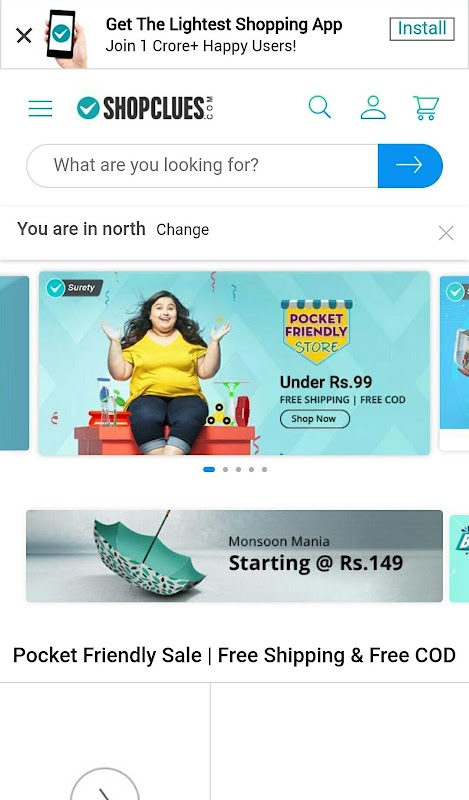Viewport: 469px width, 800px height.
Task: Open the shopping cart icon
Action: (426, 108)
